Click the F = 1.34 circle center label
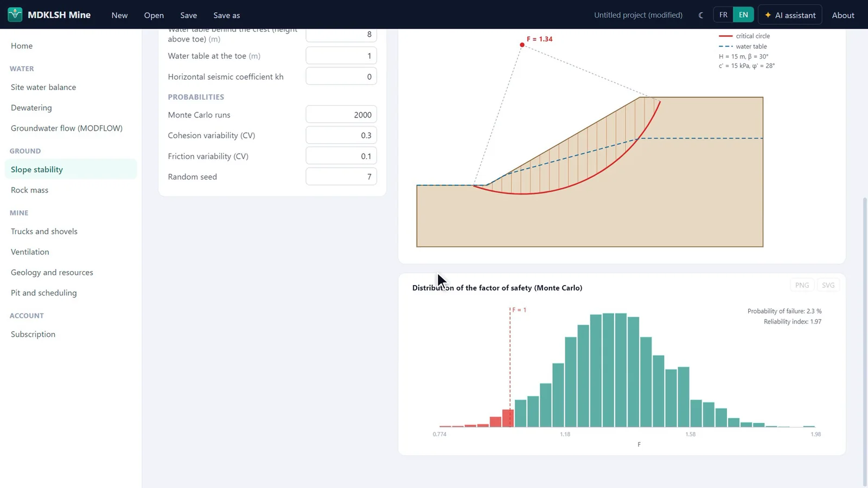Image resolution: width=868 pixels, height=488 pixels. coord(539,39)
